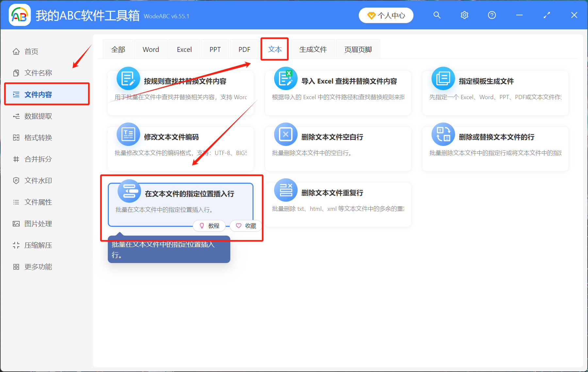Switch to the Word tab

point(151,49)
